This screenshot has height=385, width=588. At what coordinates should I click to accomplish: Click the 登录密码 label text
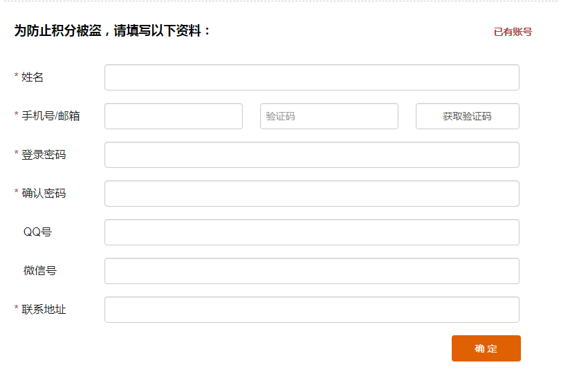point(44,155)
